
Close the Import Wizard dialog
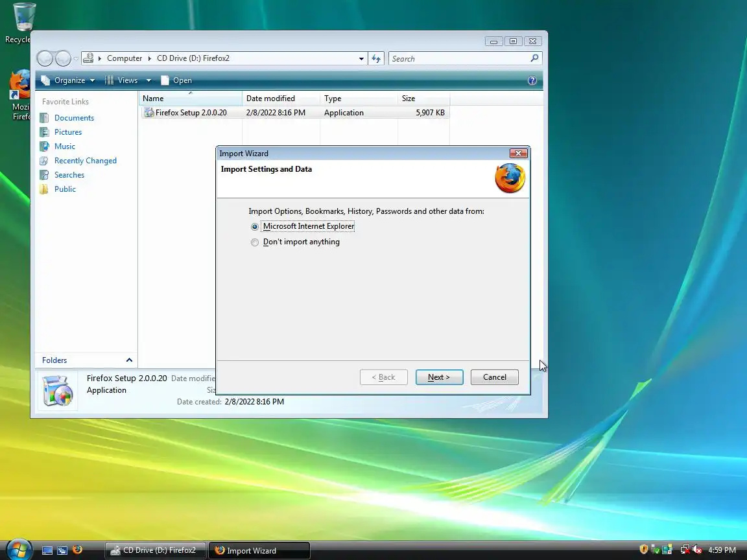coord(518,153)
